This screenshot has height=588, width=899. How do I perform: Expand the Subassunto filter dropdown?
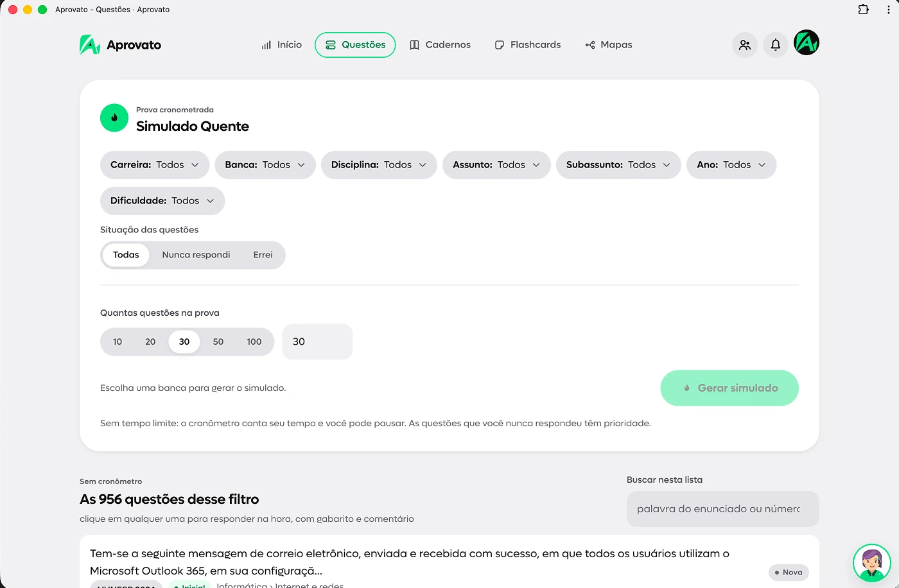[618, 165]
